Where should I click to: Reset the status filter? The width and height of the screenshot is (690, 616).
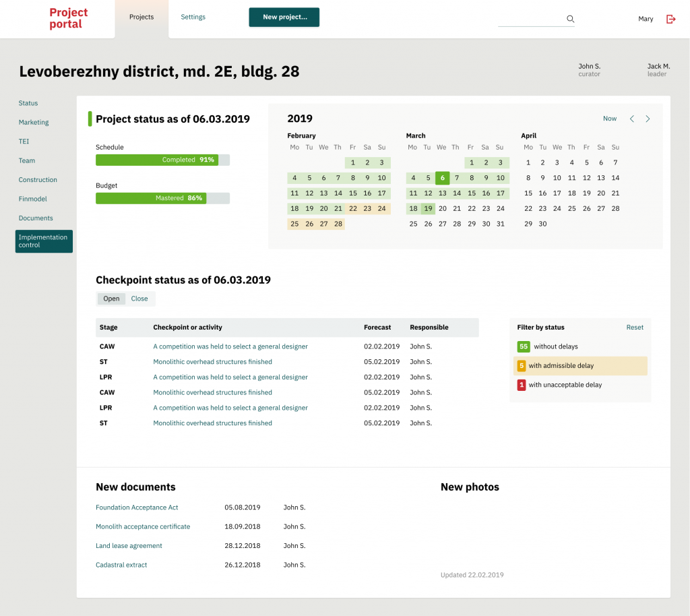tap(635, 328)
